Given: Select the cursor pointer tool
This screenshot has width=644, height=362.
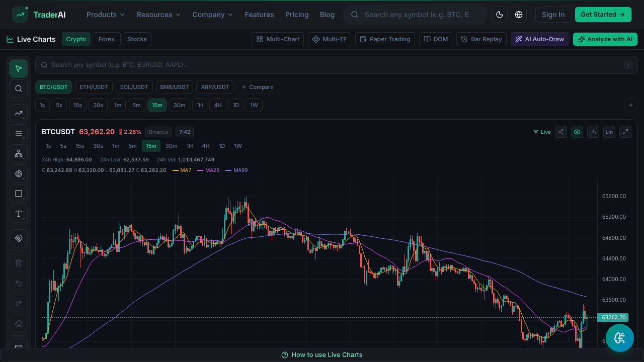Looking at the screenshot, I should click(19, 68).
